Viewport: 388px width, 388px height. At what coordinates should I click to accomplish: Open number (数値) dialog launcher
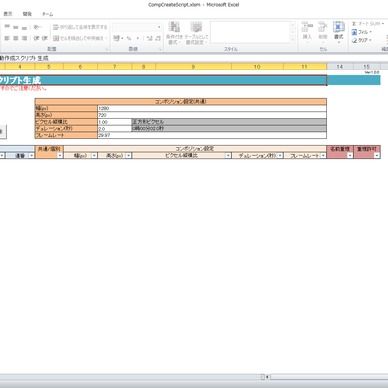click(x=160, y=49)
